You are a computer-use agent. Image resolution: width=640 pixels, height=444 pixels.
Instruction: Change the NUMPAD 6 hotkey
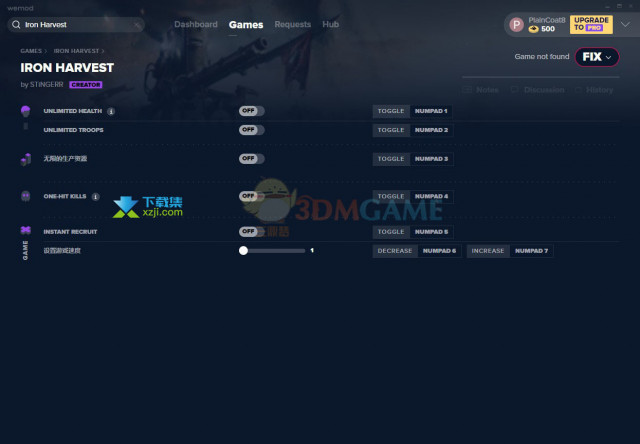[439, 251]
